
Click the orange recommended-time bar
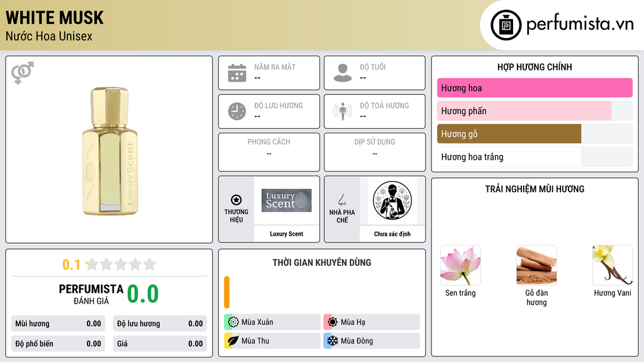[226, 292]
